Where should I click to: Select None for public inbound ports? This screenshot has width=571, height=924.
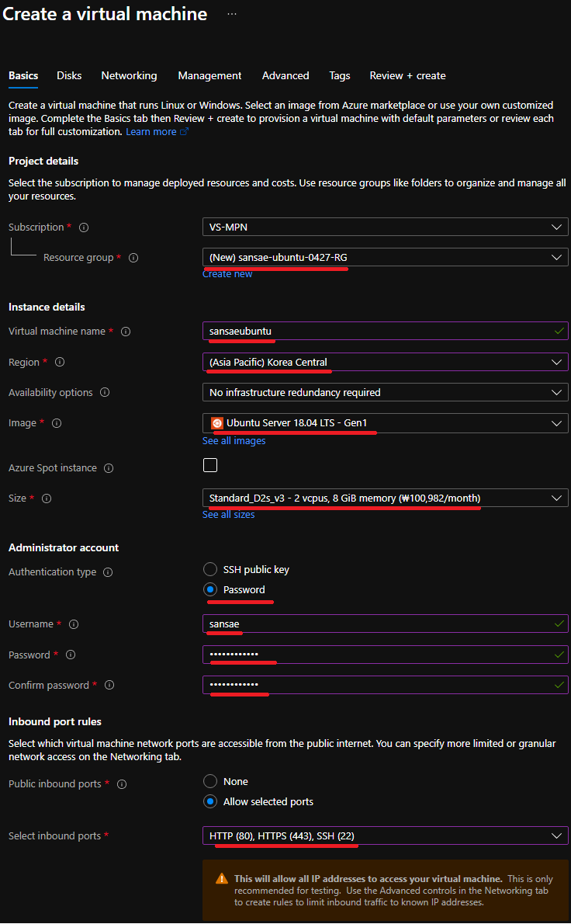[210, 781]
